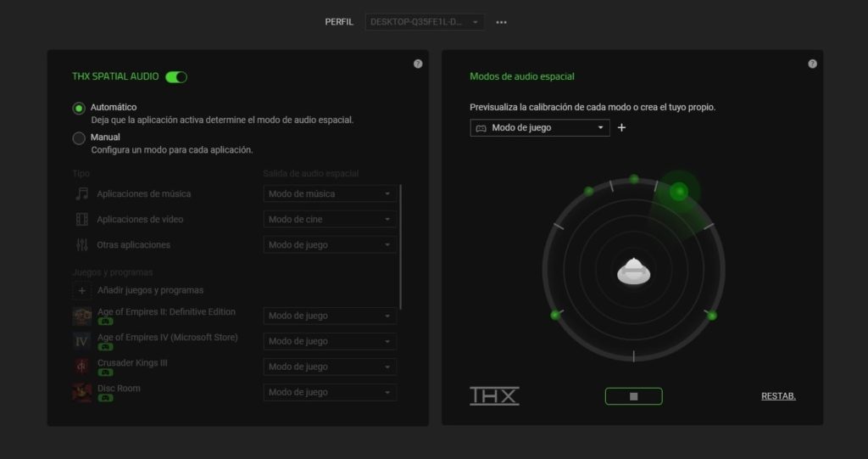Click the THX logo
Image resolution: width=868 pixels, height=459 pixels.
click(494, 396)
